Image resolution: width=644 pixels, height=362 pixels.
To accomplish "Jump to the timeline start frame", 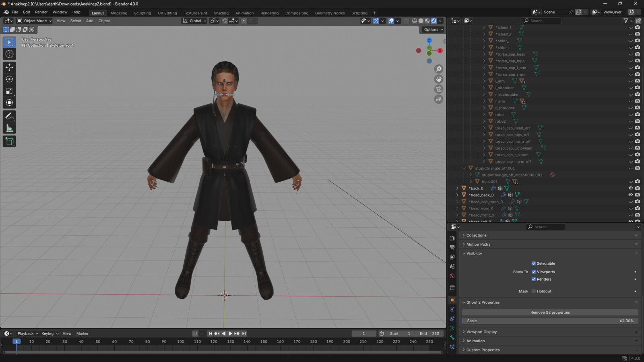I will pyautogui.click(x=210, y=333).
